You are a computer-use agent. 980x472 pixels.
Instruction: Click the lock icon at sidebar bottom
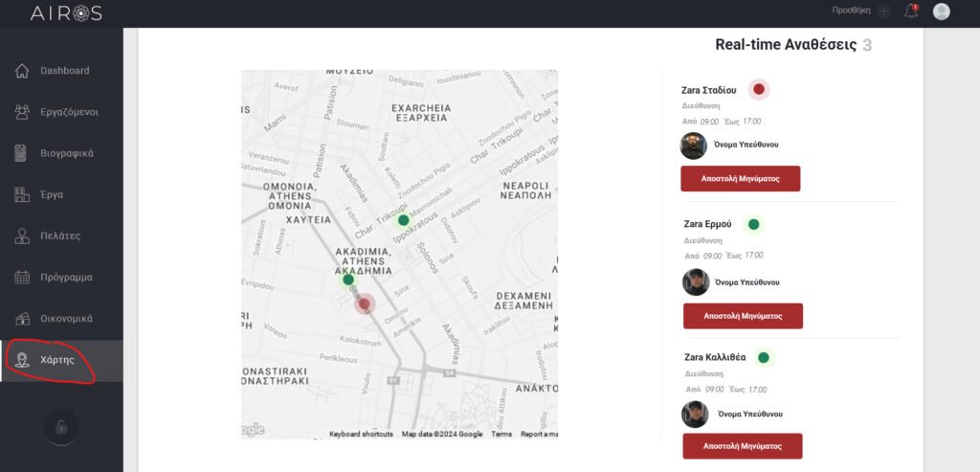point(61,427)
